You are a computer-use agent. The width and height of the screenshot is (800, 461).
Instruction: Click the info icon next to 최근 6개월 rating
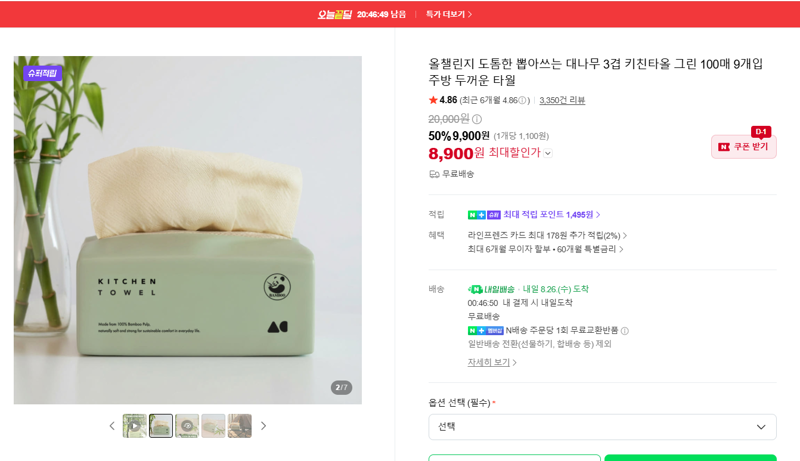pos(522,100)
